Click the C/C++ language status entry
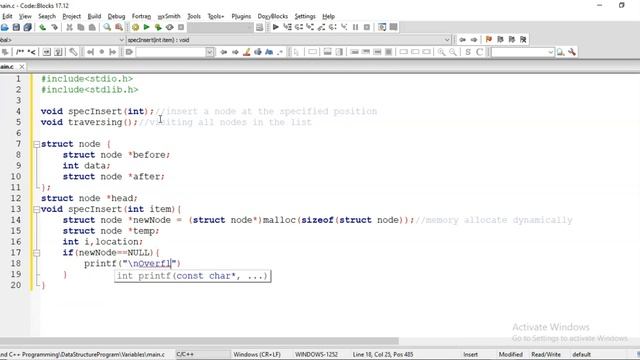640x360 pixels. 185,354
